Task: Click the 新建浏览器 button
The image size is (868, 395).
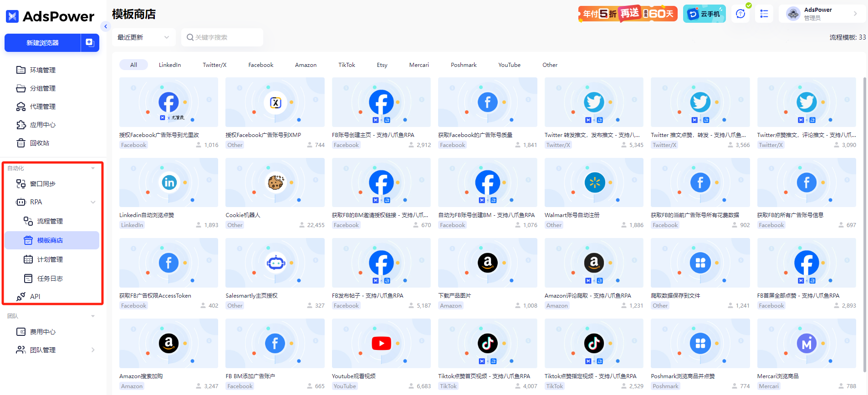Action: point(43,43)
